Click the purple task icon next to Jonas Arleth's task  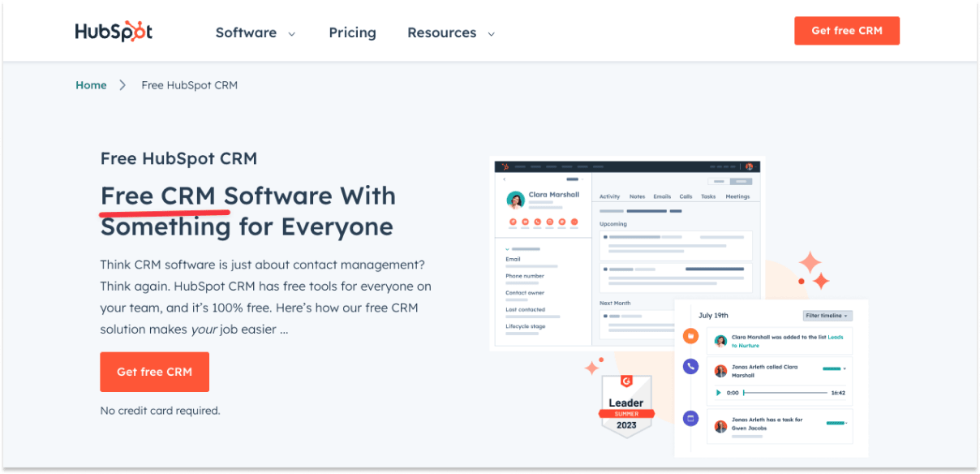(690, 417)
